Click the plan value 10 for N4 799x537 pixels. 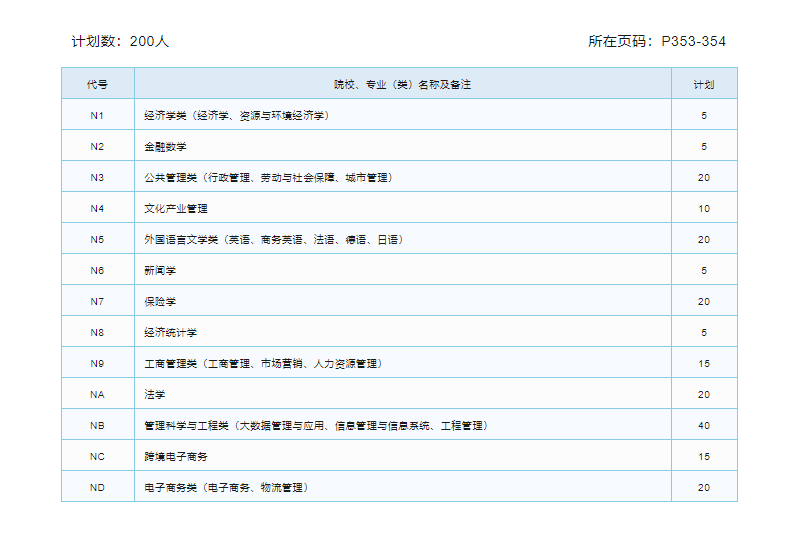pyautogui.click(x=704, y=209)
